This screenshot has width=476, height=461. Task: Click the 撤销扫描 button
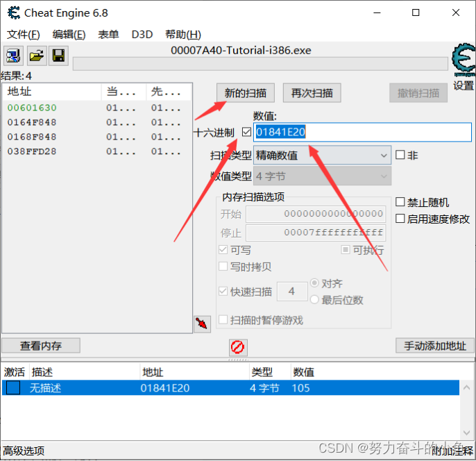[418, 93]
